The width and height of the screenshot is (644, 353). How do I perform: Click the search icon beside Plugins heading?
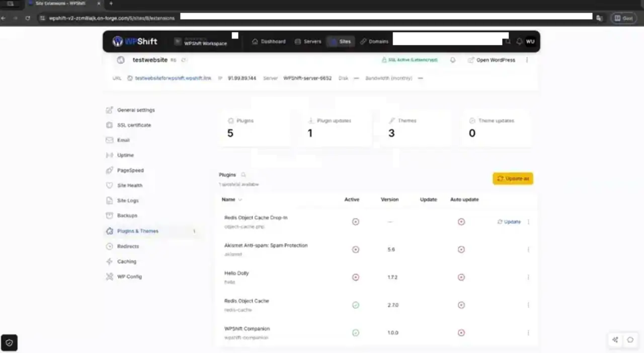click(x=244, y=175)
